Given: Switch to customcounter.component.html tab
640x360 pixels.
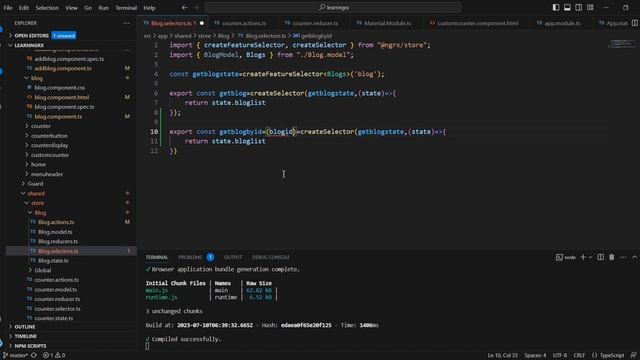Looking at the screenshot, I should click(478, 23).
